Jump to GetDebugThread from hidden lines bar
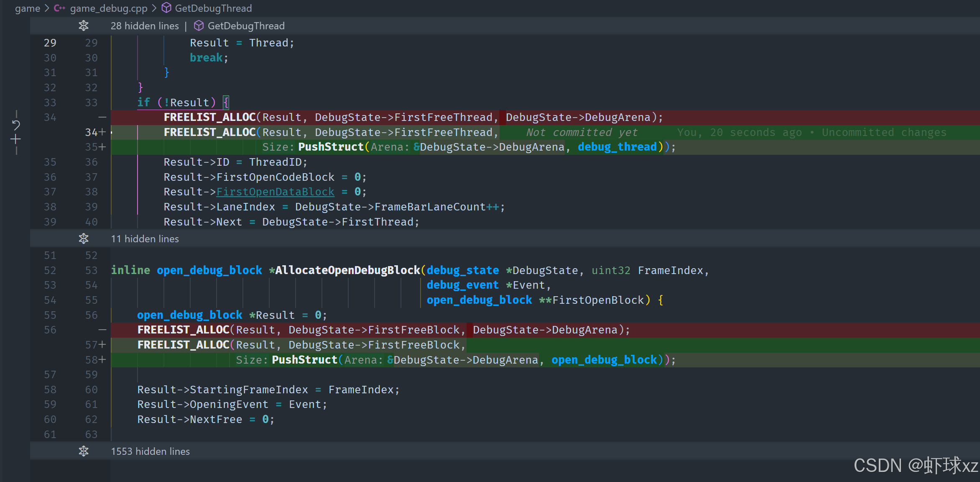Image resolution: width=980 pixels, height=482 pixels. (246, 26)
